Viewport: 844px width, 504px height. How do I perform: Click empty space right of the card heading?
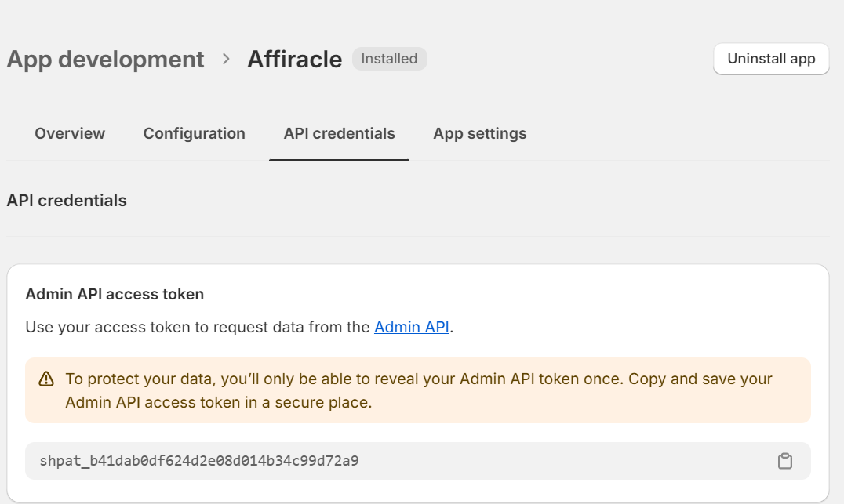tap(510, 295)
